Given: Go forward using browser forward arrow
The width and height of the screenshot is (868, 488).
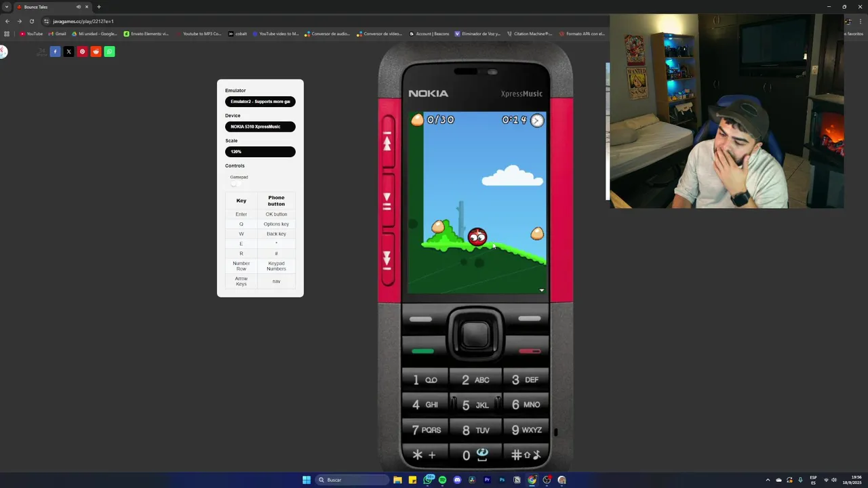Looking at the screenshot, I should coord(20,21).
